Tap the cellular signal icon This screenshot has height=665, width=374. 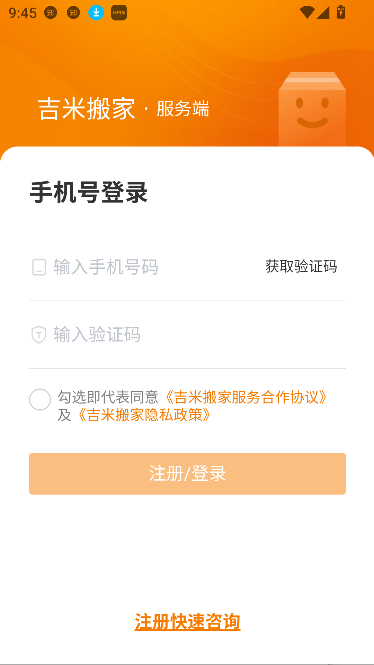(x=323, y=13)
